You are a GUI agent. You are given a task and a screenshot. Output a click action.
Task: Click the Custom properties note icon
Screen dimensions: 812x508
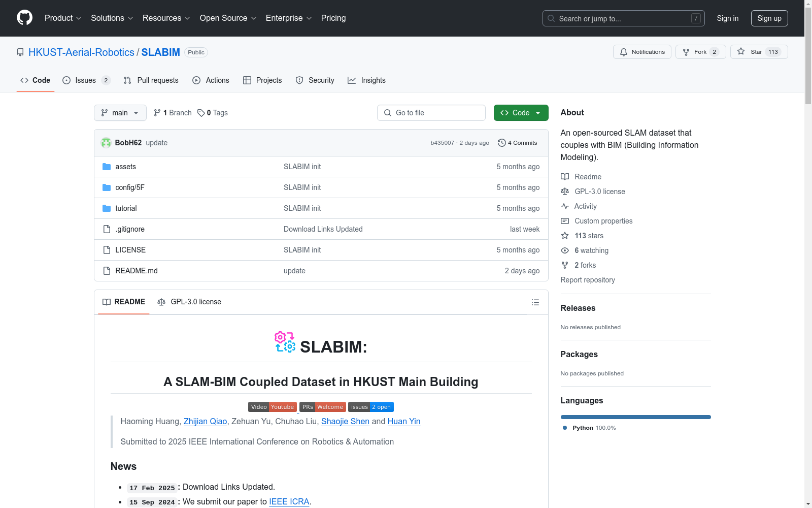click(565, 221)
